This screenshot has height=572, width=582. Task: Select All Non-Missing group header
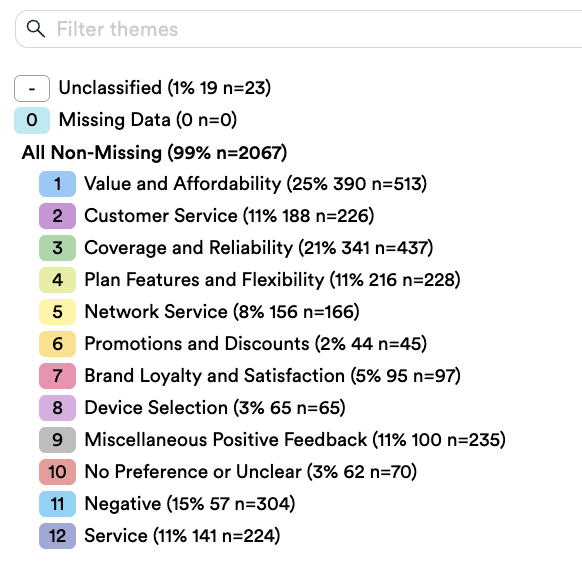coord(154,153)
